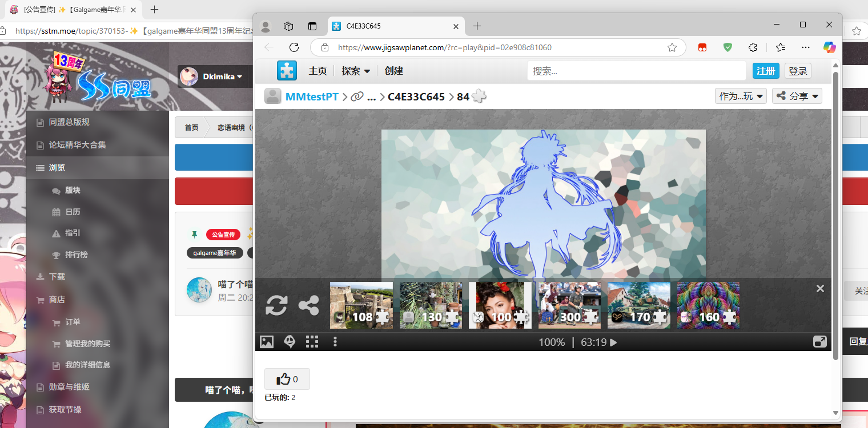Click the Jigsaw Planet puzzle-piece logo
The width and height of the screenshot is (868, 428).
pyautogui.click(x=287, y=71)
